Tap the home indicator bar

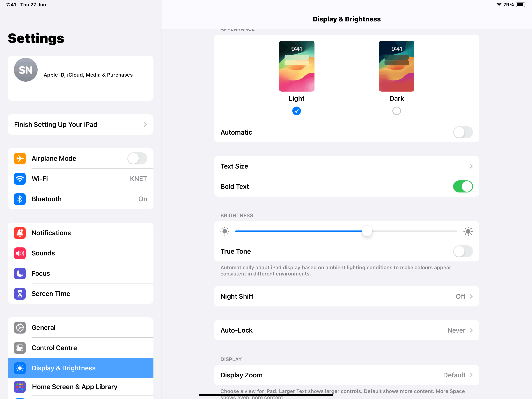tap(266, 395)
